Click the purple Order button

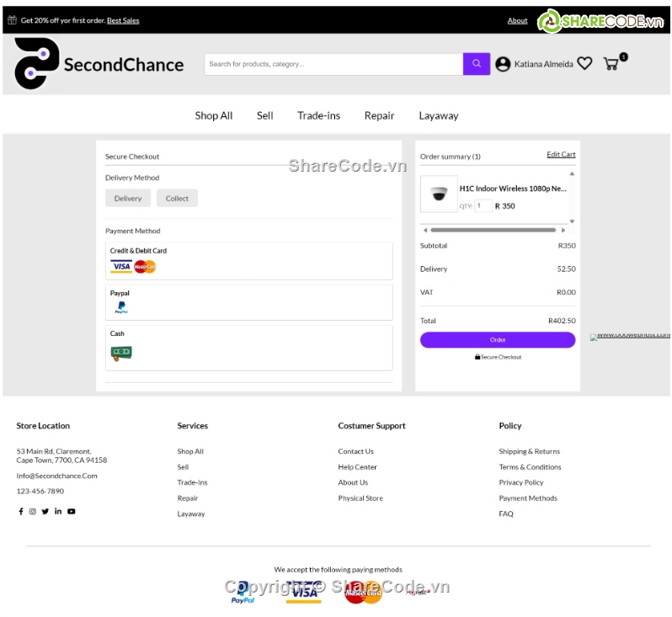498,340
